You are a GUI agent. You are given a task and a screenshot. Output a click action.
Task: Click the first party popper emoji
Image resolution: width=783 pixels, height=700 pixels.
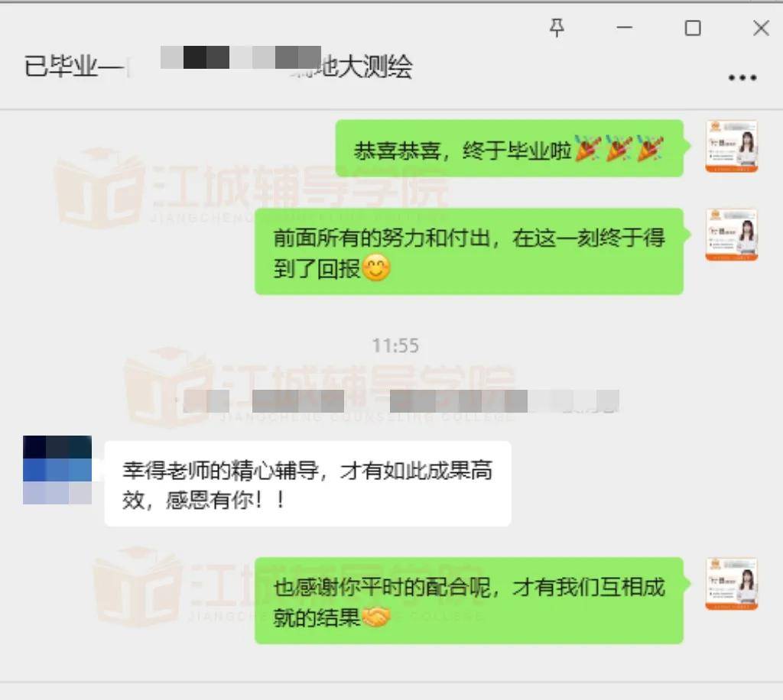(x=588, y=149)
